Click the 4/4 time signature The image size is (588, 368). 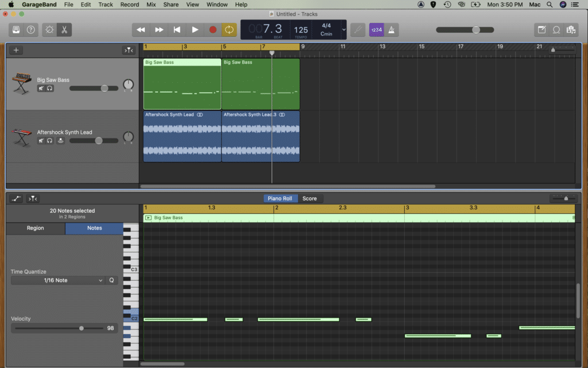pos(326,25)
